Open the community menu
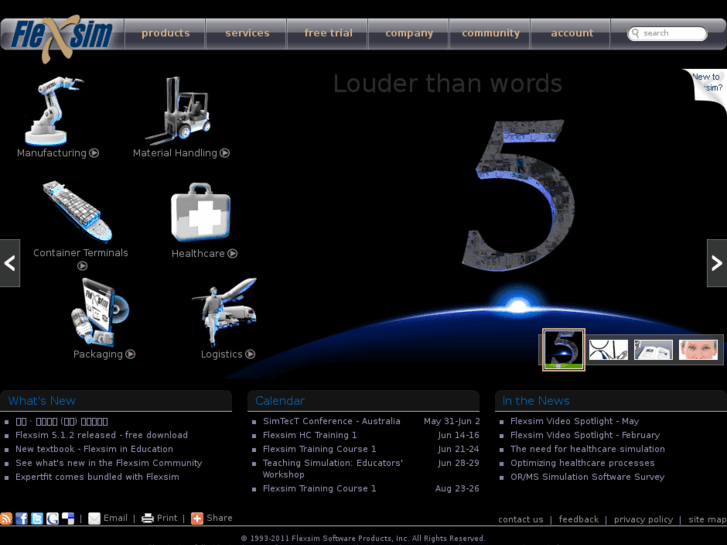The image size is (727, 545). coord(491,33)
